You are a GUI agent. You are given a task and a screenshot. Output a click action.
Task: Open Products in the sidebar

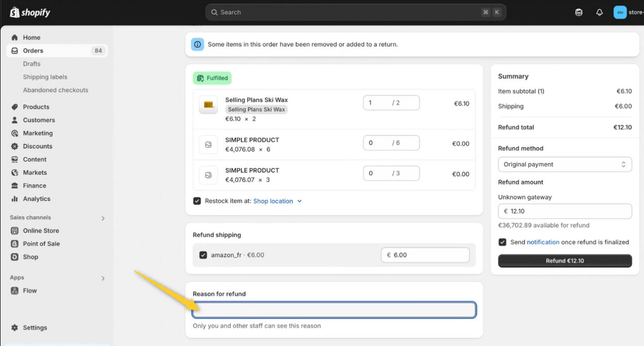click(x=36, y=107)
